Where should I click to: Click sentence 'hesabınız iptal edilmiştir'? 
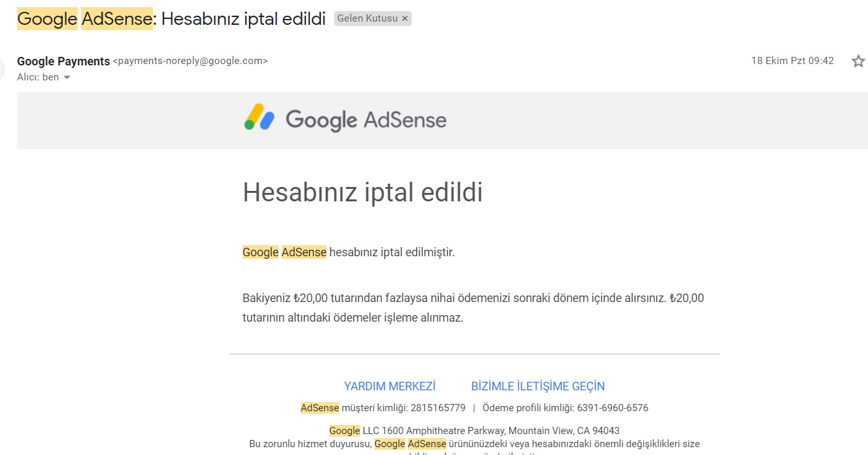click(x=392, y=252)
